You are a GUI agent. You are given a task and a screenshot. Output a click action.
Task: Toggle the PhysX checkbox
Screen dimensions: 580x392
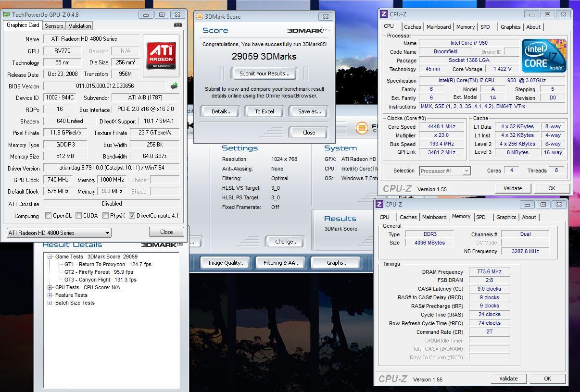tap(105, 216)
